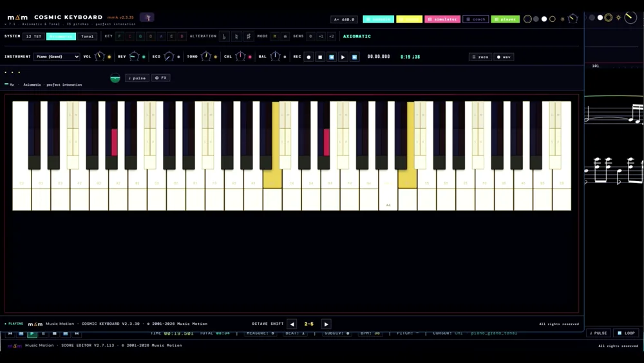Image resolution: width=644 pixels, height=363 pixels.
Task: Start recording with the REC record button
Action: point(308,57)
